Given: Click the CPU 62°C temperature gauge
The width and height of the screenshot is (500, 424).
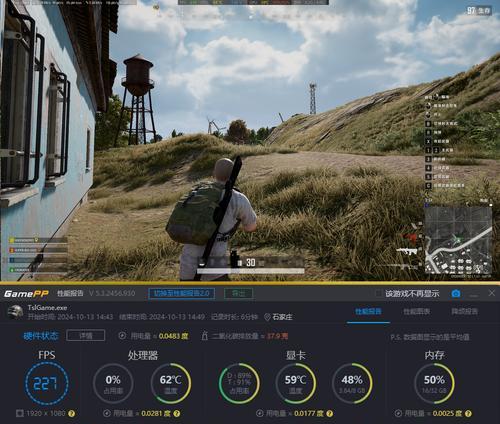Looking at the screenshot, I should coord(171,384).
